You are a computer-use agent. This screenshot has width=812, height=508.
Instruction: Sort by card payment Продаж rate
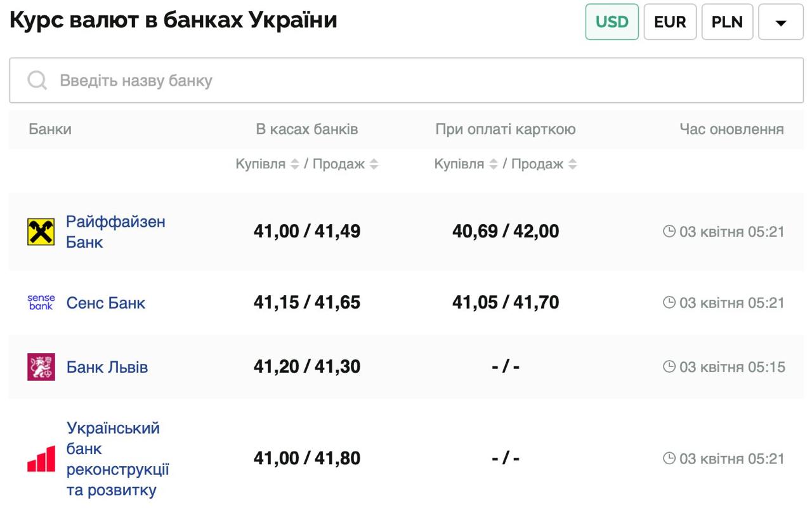tap(572, 164)
